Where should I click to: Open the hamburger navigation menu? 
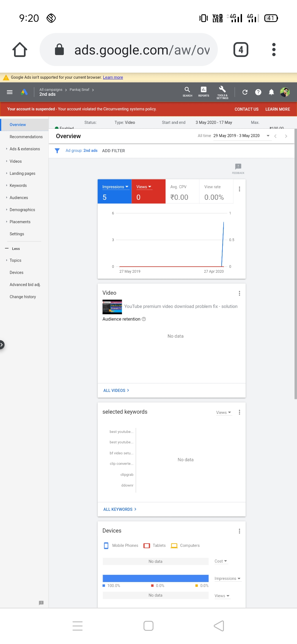10,92
